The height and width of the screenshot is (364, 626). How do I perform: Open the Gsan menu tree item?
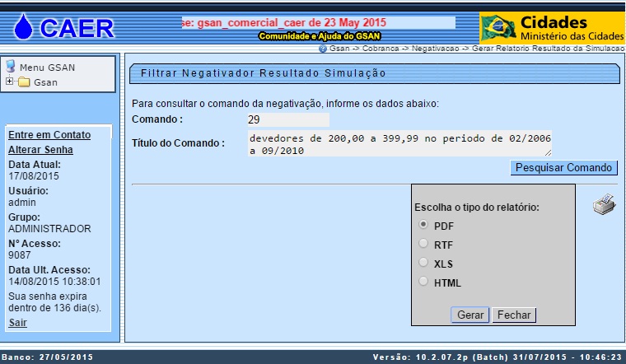pyautogui.click(x=46, y=82)
